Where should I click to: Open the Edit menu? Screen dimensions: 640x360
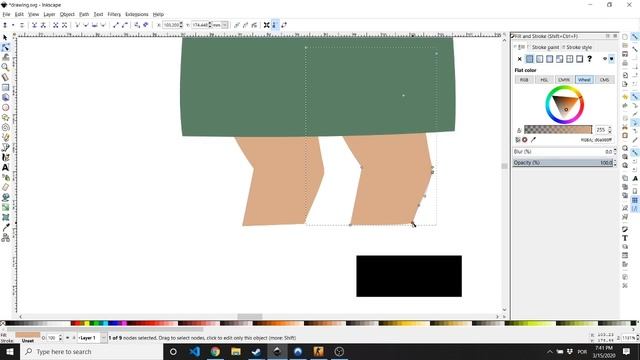19,14
